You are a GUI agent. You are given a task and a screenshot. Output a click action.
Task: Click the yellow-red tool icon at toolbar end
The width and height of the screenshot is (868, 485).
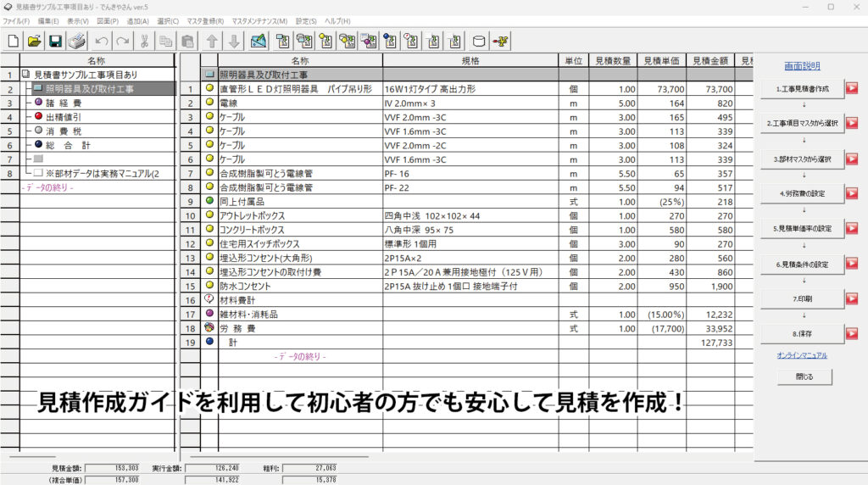pos(500,41)
